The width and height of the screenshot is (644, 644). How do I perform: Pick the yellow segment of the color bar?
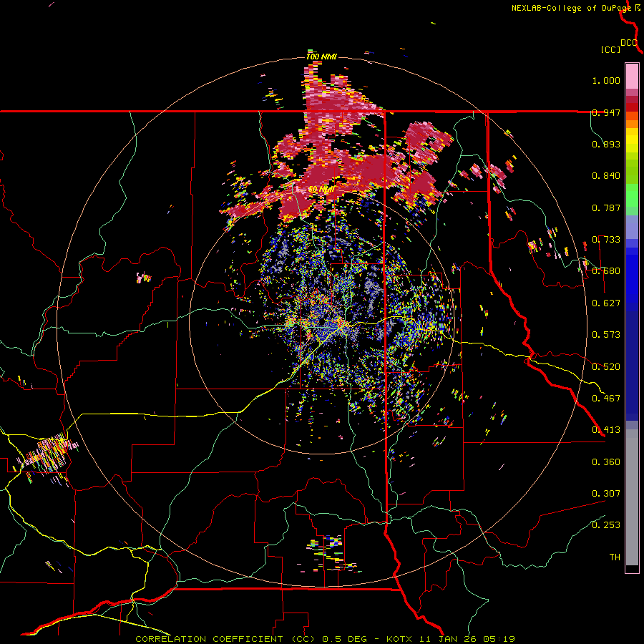pos(632,141)
